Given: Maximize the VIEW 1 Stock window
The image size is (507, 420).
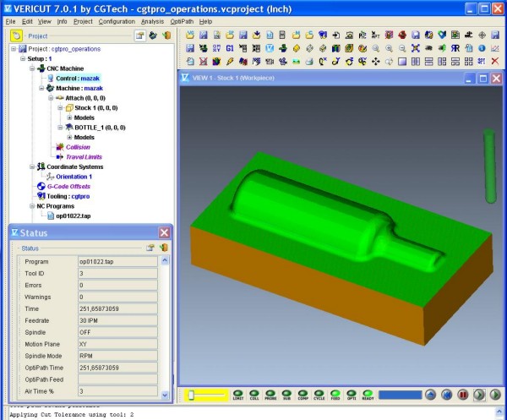Looking at the screenshot, I should click(483, 79).
